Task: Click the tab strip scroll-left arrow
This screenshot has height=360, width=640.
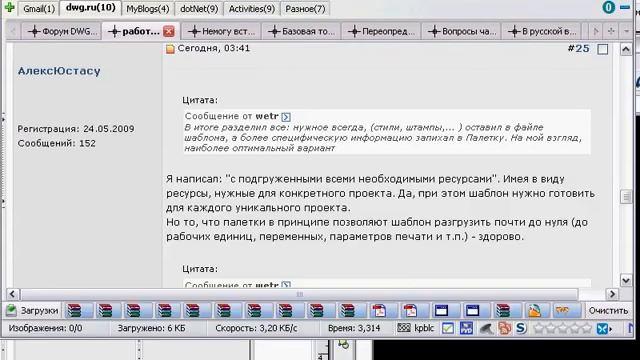Action: [13, 31]
